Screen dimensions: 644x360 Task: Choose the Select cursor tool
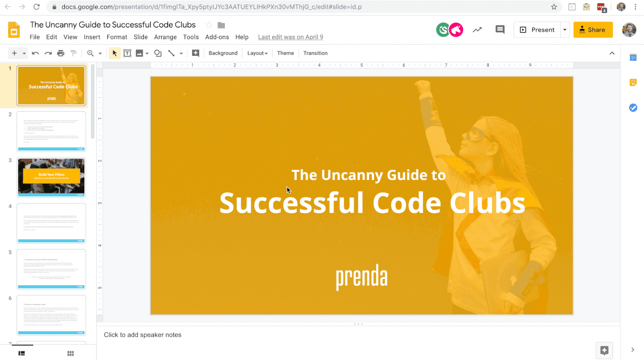114,53
